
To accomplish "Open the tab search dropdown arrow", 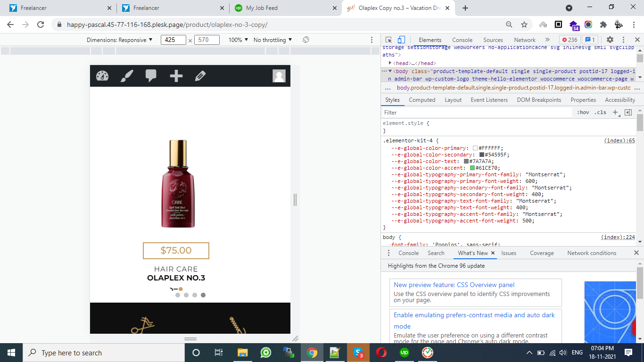I will (x=569, y=8).
